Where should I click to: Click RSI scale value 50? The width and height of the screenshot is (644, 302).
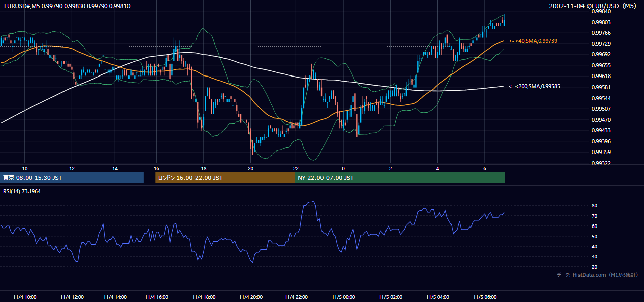(595, 236)
